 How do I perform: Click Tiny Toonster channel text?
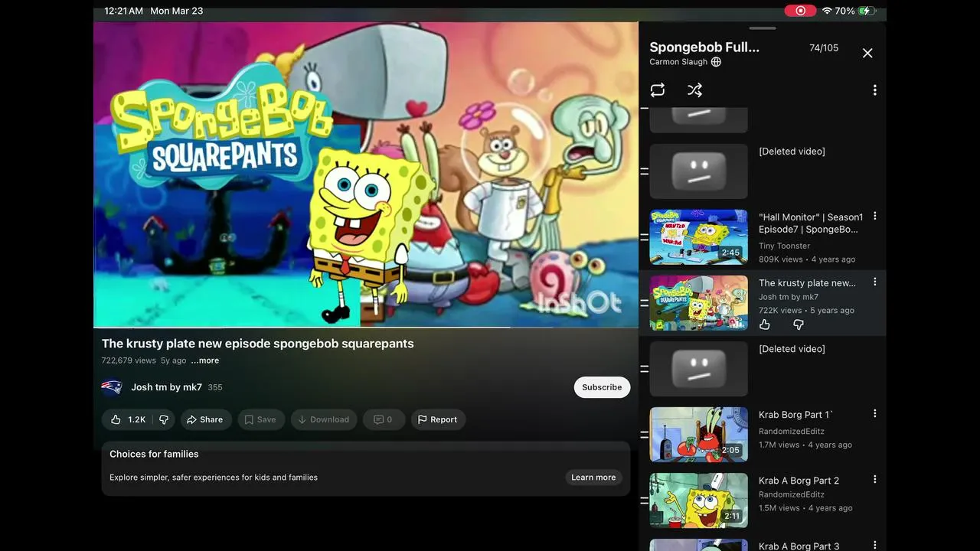pyautogui.click(x=784, y=246)
